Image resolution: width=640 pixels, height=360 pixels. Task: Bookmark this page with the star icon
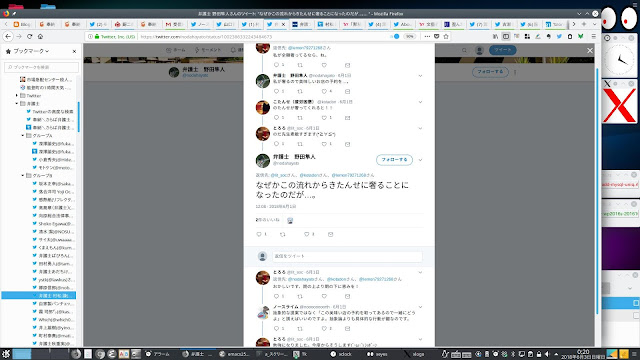click(x=446, y=36)
